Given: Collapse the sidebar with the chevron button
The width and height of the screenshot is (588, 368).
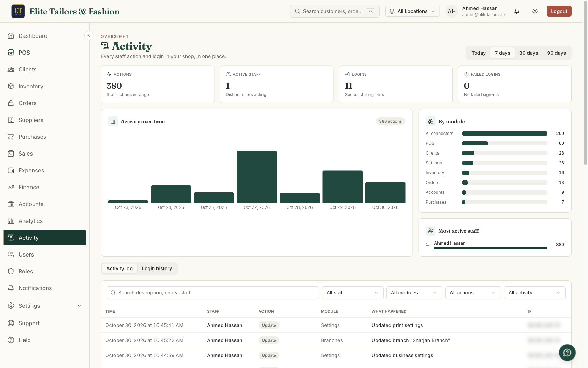Looking at the screenshot, I should [89, 35].
